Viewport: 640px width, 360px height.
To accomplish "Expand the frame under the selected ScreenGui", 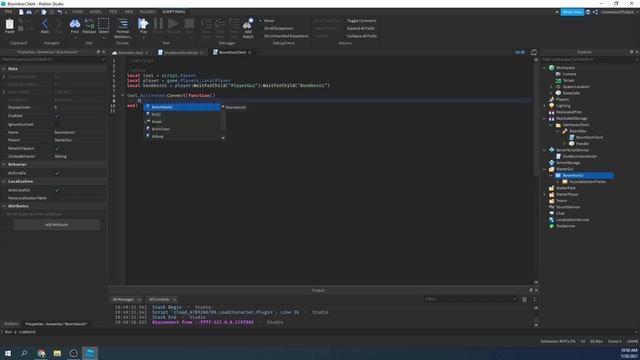I will click(x=558, y=182).
